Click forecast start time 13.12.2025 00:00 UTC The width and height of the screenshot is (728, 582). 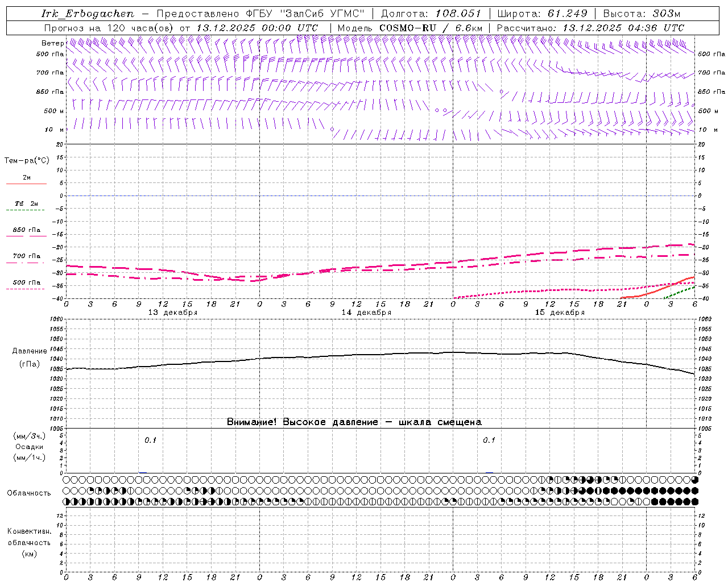257,28
